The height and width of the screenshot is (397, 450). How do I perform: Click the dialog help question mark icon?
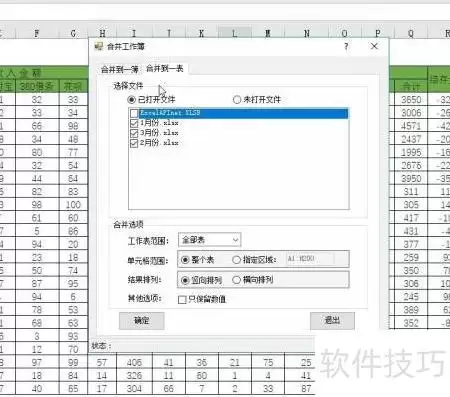pos(346,46)
